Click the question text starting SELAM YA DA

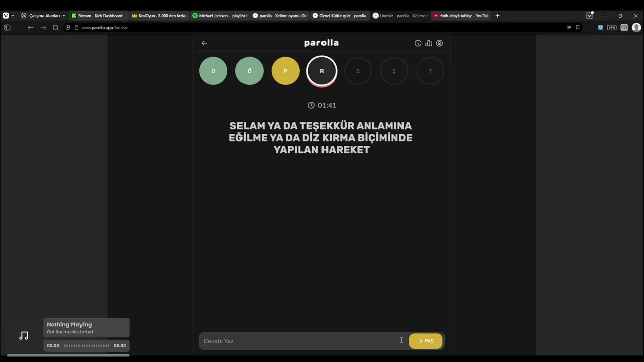(x=321, y=138)
